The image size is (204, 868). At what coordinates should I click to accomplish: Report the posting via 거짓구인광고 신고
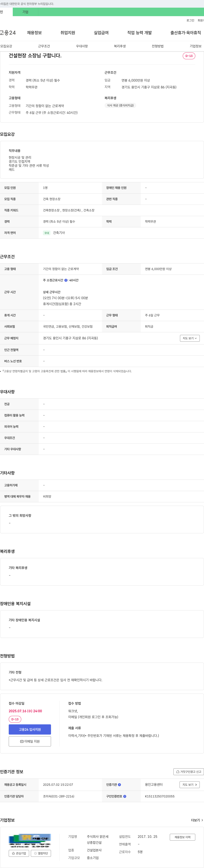tap(188, 772)
